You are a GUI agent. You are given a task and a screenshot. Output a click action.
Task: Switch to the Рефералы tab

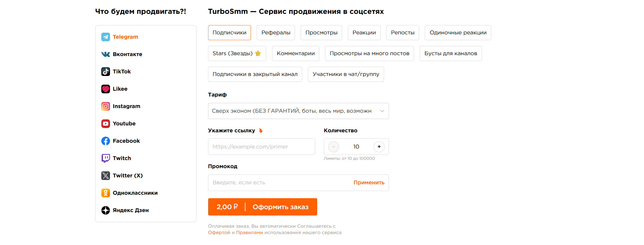[x=276, y=33]
